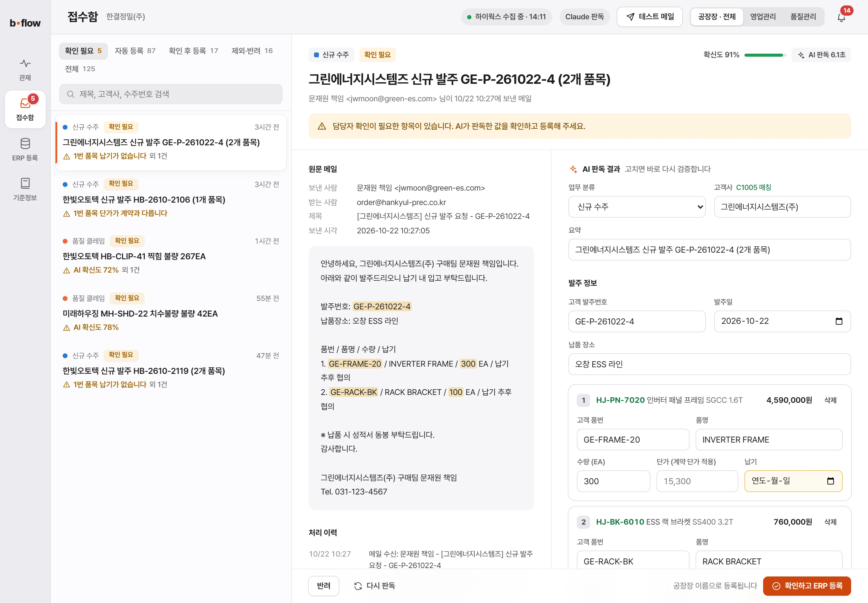The image size is (868, 603).
Task: Delete line item 2 HJ-BK-6010
Action: 830,522
